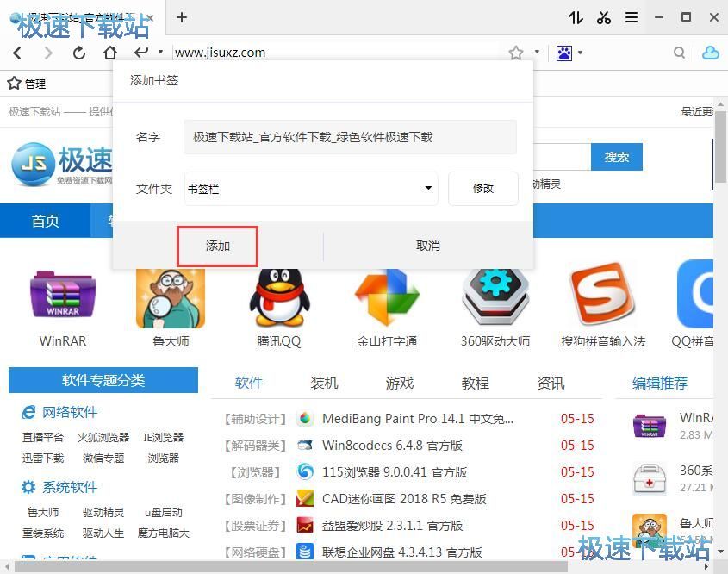Image resolution: width=728 pixels, height=574 pixels.
Task: Click the undo closed tab arrow icon
Action: pyautogui.click(x=141, y=52)
